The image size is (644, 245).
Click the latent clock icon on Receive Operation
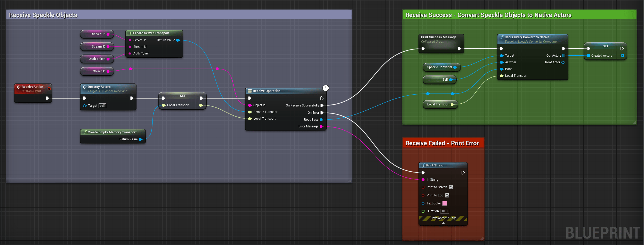pos(326,88)
